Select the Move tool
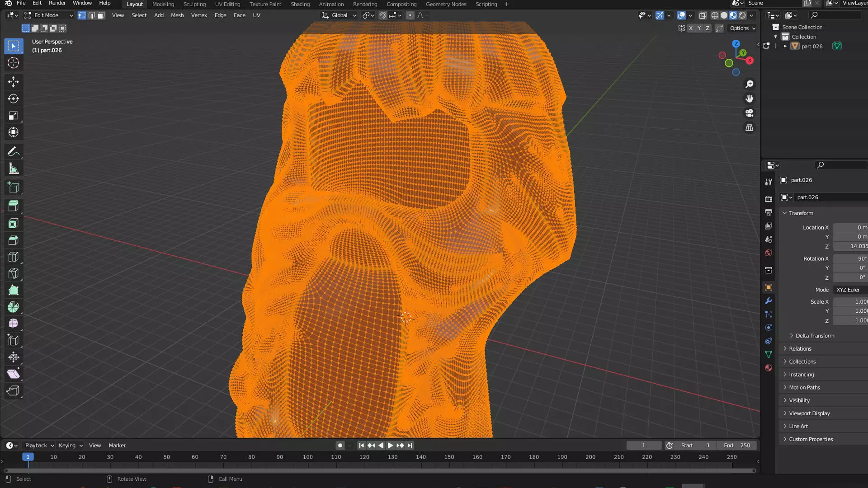 pyautogui.click(x=13, y=82)
